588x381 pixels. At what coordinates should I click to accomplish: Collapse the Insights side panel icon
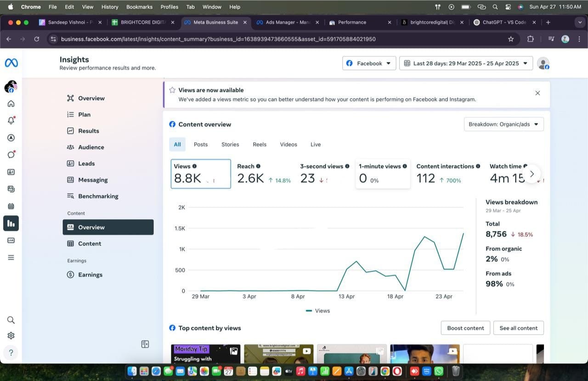145,344
